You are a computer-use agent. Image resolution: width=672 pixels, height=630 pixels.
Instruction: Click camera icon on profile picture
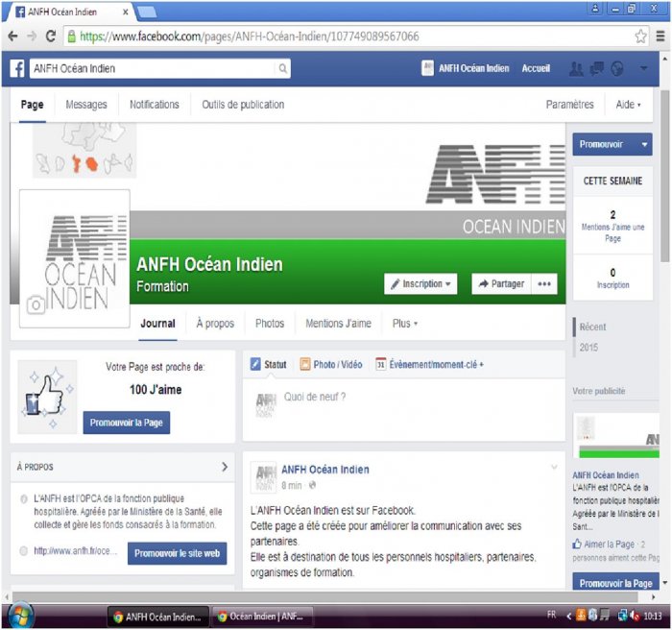[36, 305]
